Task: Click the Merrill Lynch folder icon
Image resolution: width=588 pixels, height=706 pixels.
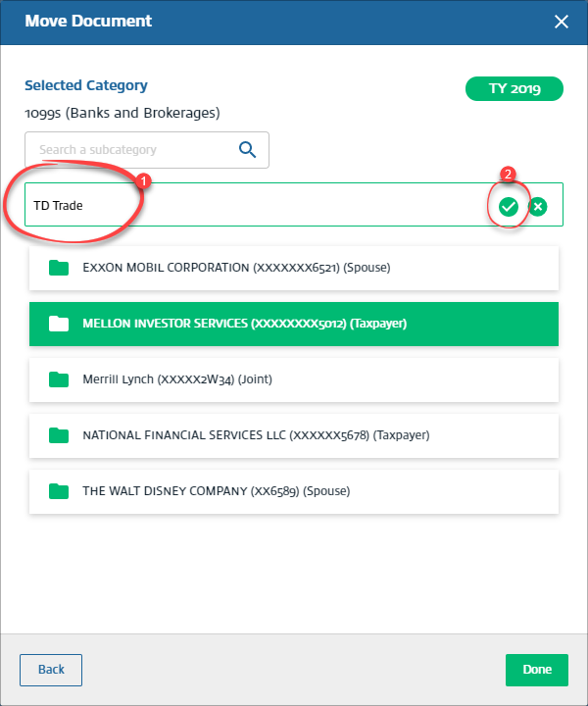Action: 59,379
